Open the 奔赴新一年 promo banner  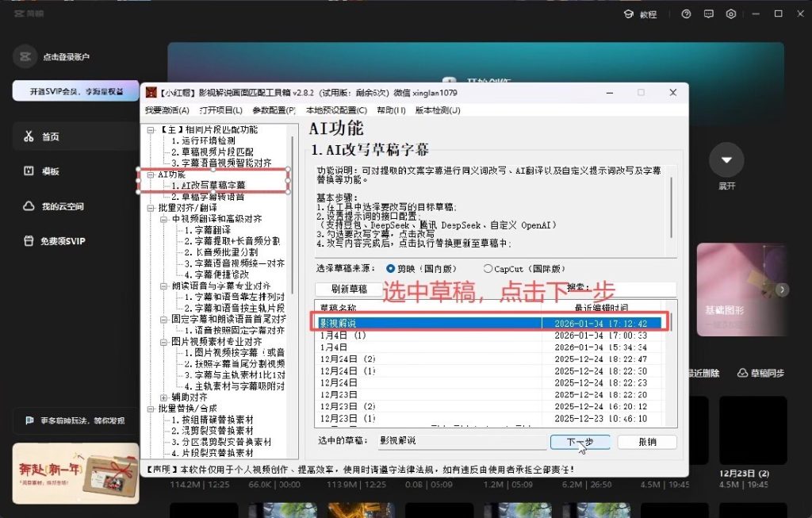[75, 474]
